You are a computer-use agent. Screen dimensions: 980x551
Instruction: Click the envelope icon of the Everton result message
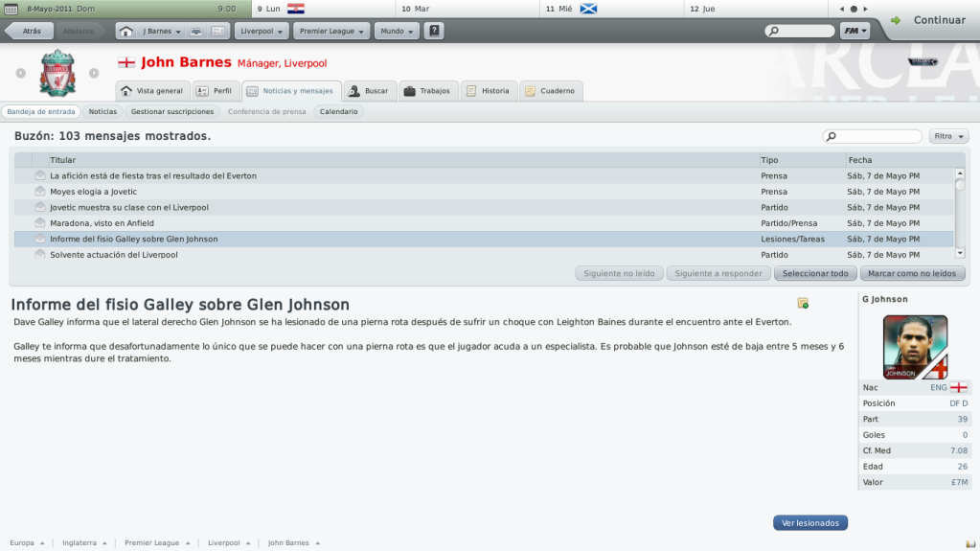coord(40,175)
